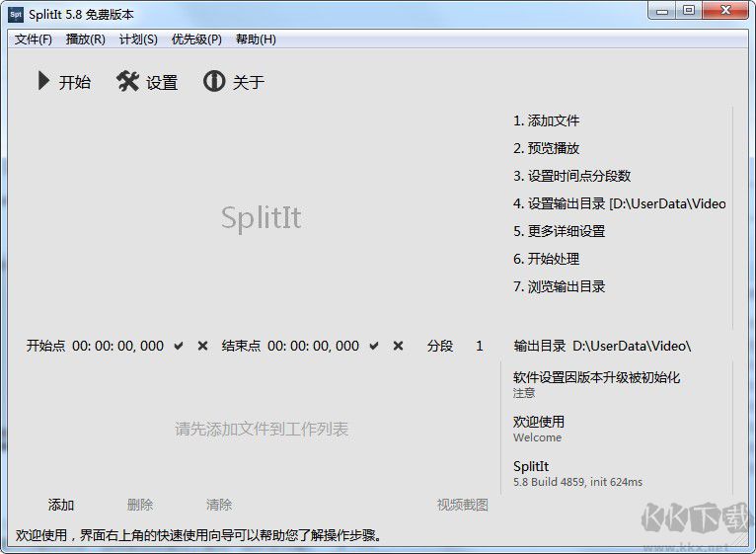Click the SplitIt app icon in title bar
756x554 pixels.
[16, 15]
